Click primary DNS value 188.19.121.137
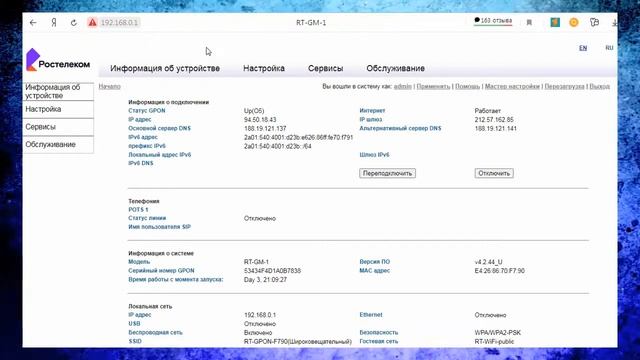Viewport: 640px width, 360px height. [265, 129]
